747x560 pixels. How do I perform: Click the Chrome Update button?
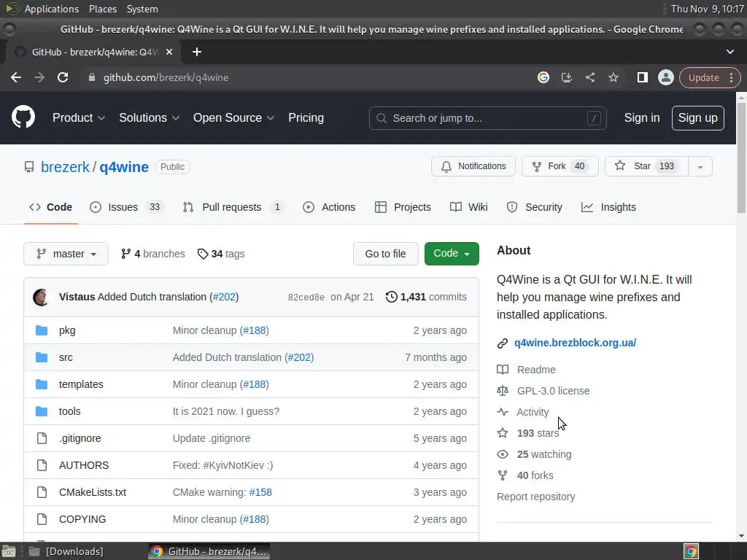(x=703, y=77)
